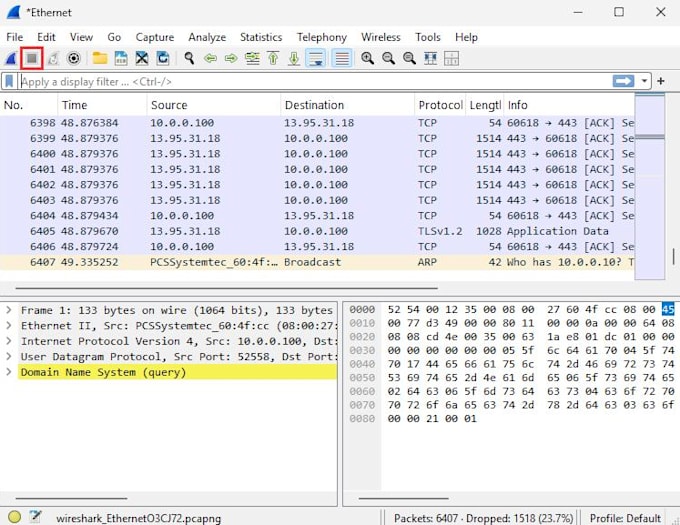
Task: Sort packets by Time column
Action: (102, 105)
